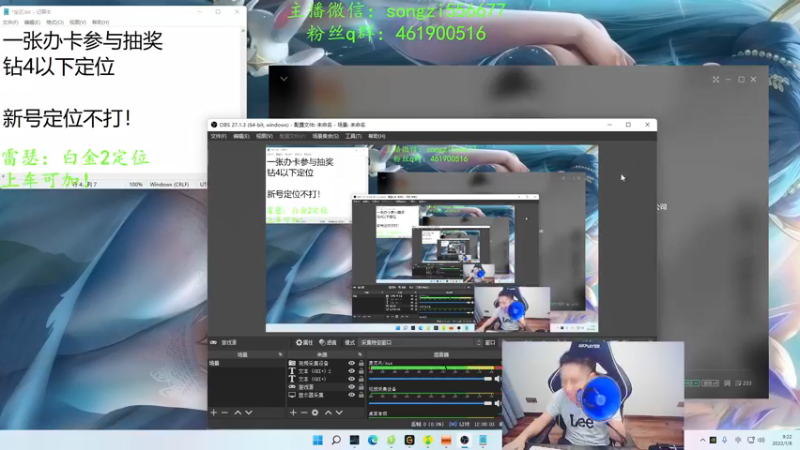
Task: Click the microphone tray icon
Action: coord(724,440)
